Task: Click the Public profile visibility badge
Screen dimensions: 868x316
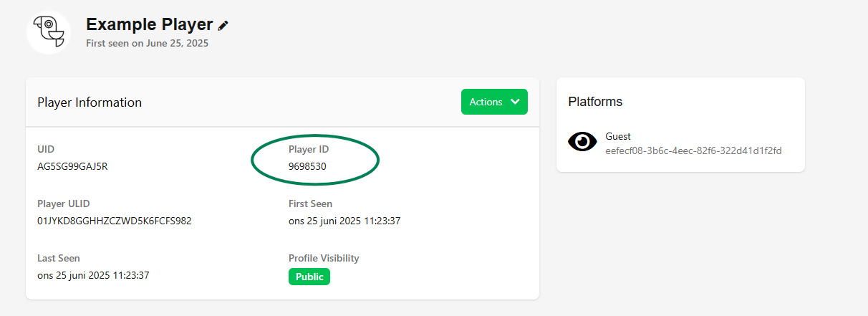Action: (309, 277)
